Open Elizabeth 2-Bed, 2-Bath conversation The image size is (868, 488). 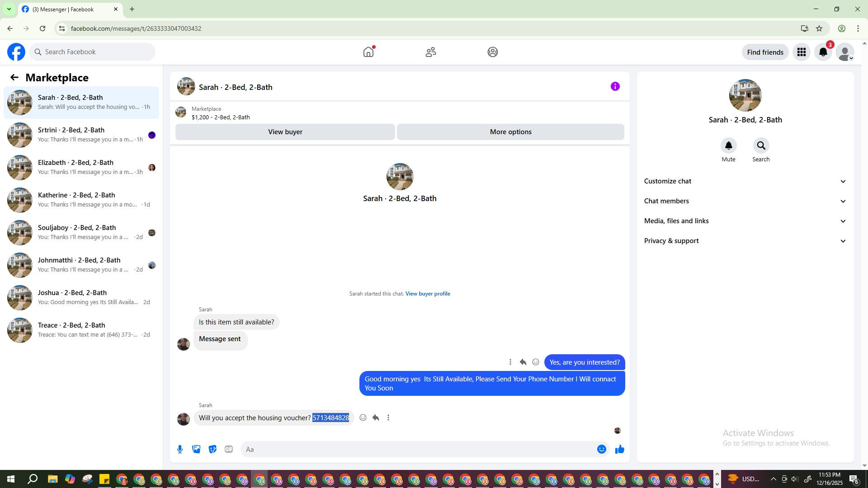[81, 168]
